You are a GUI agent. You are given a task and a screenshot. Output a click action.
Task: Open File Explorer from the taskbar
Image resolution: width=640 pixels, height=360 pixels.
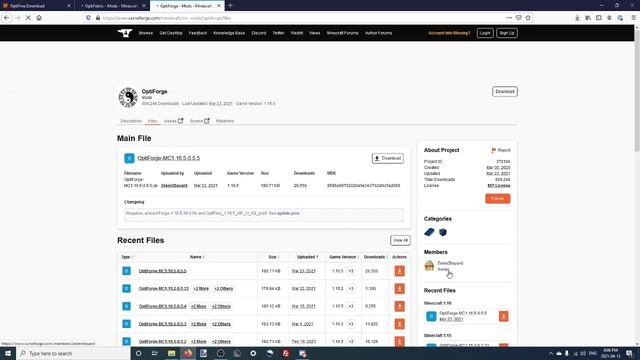pos(171,353)
